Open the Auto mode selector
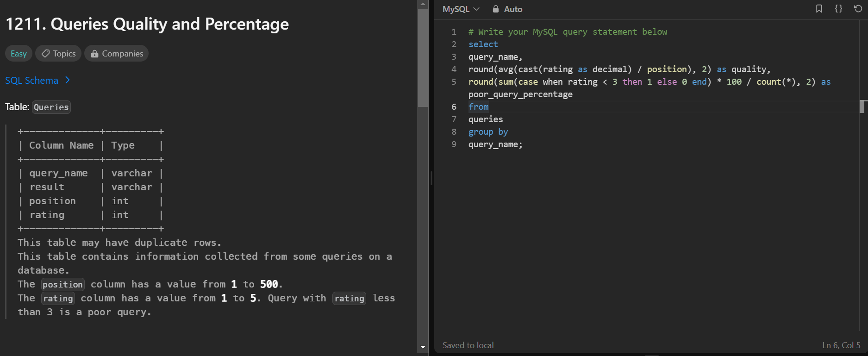The image size is (868, 356). (507, 9)
